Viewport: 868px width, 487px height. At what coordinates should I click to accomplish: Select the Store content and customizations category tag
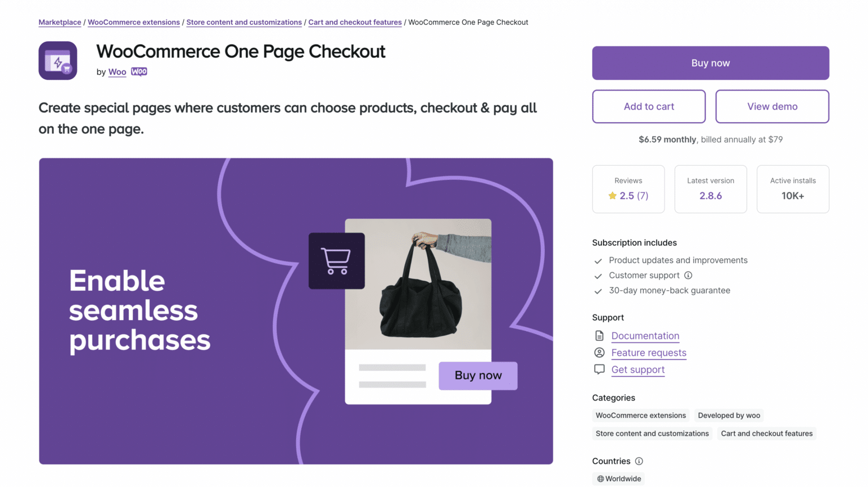(652, 433)
